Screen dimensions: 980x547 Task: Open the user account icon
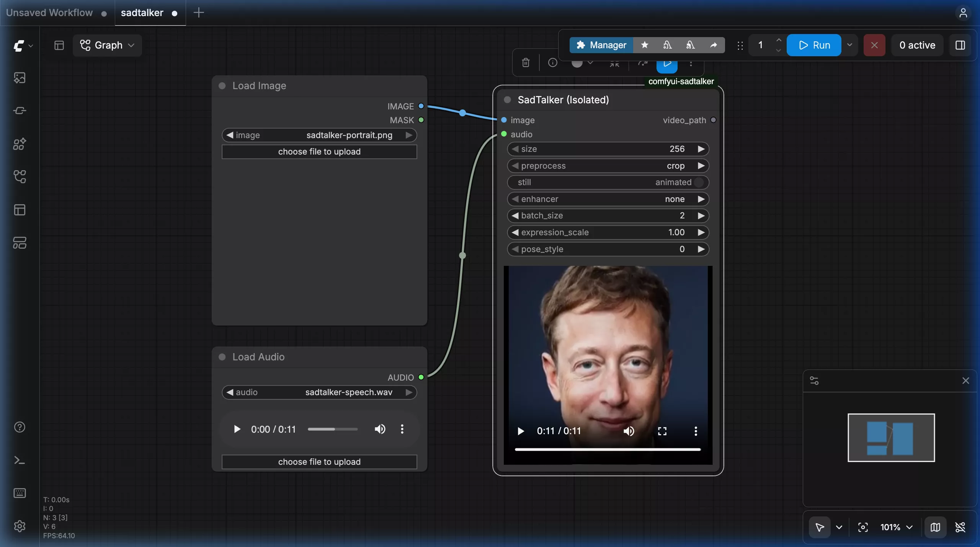tap(963, 13)
